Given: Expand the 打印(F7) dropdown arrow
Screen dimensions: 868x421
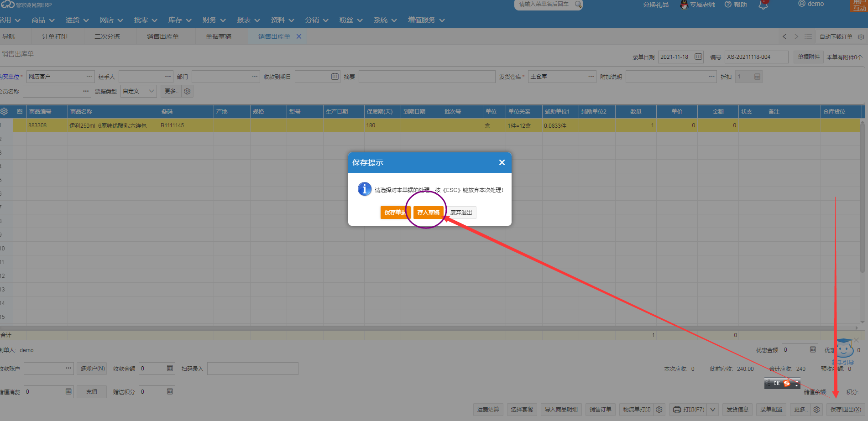Looking at the screenshot, I should (713, 410).
